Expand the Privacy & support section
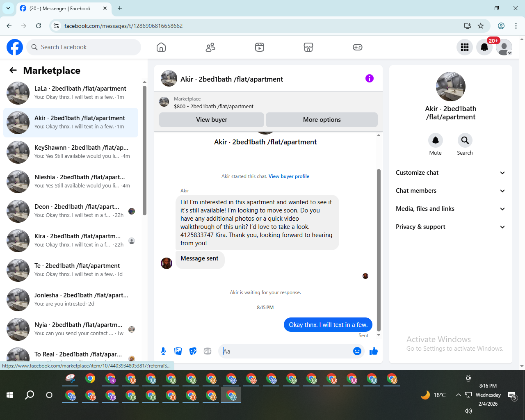Screen dimensions: 525x420 (x=450, y=227)
